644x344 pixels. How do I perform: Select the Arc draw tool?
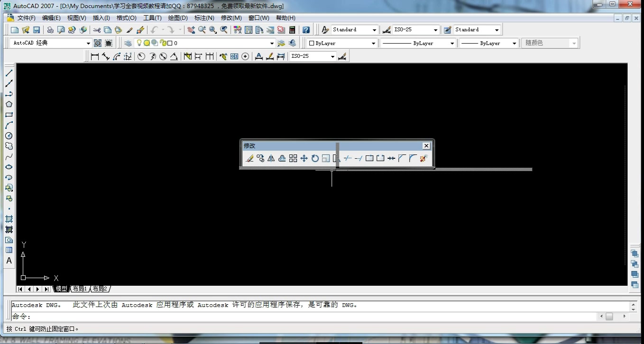(9, 125)
